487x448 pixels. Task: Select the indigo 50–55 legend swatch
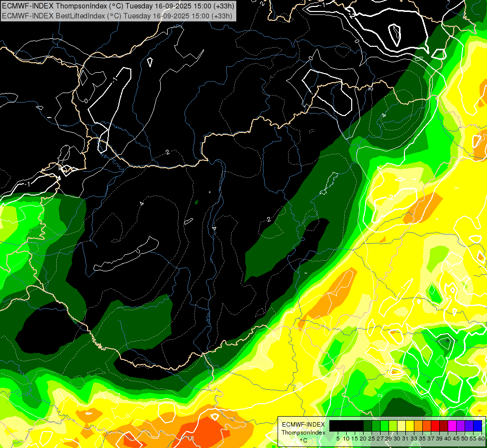[469, 426]
